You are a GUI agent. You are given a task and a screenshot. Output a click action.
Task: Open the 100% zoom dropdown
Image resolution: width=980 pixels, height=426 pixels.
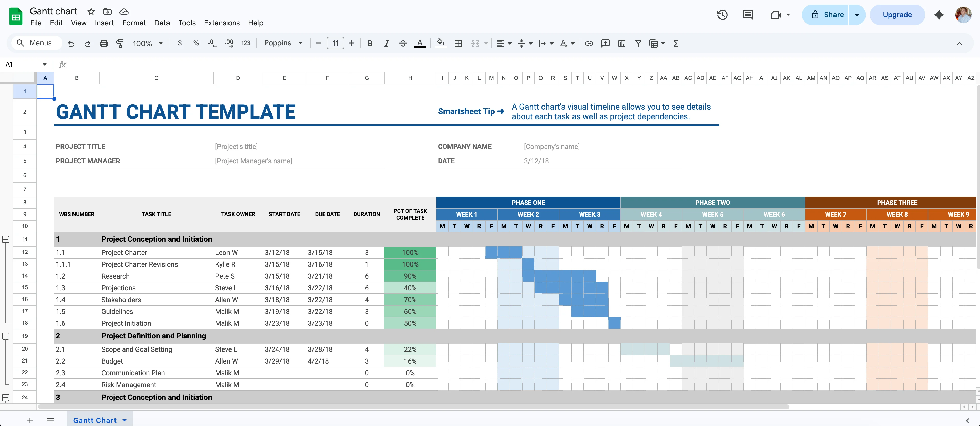(148, 43)
